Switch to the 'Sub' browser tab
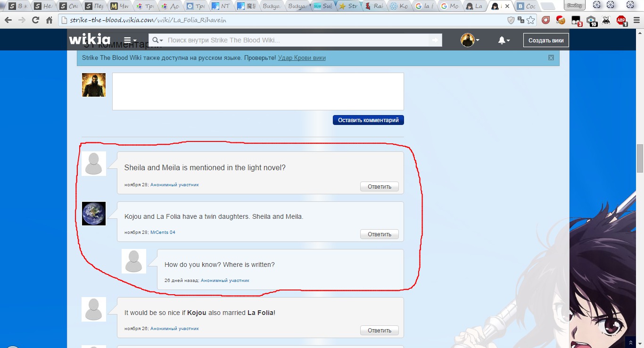The image size is (644, 348). click(x=323, y=6)
